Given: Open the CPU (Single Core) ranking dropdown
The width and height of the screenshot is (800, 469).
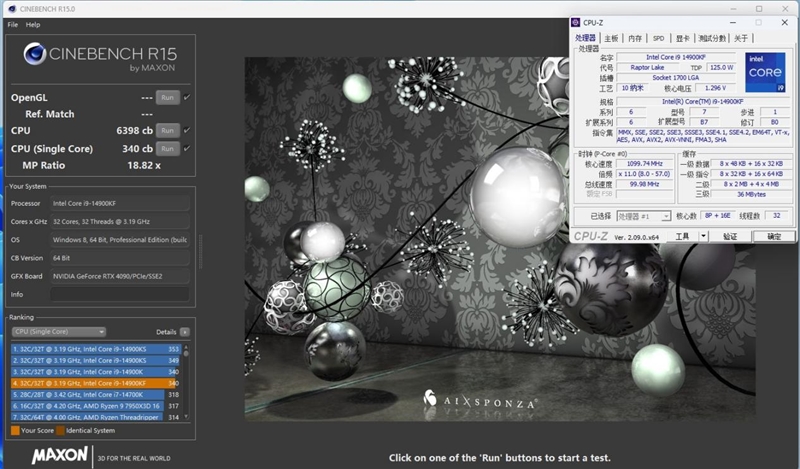Looking at the screenshot, I should point(59,332).
